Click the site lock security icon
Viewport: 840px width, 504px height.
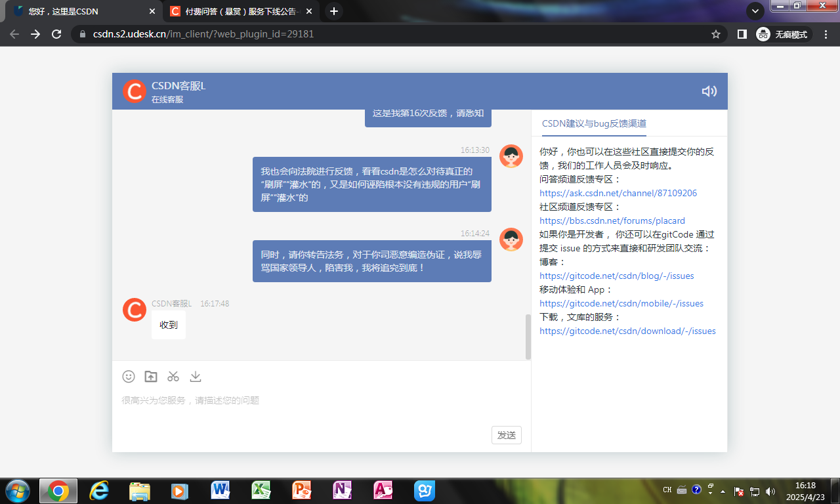tap(83, 34)
